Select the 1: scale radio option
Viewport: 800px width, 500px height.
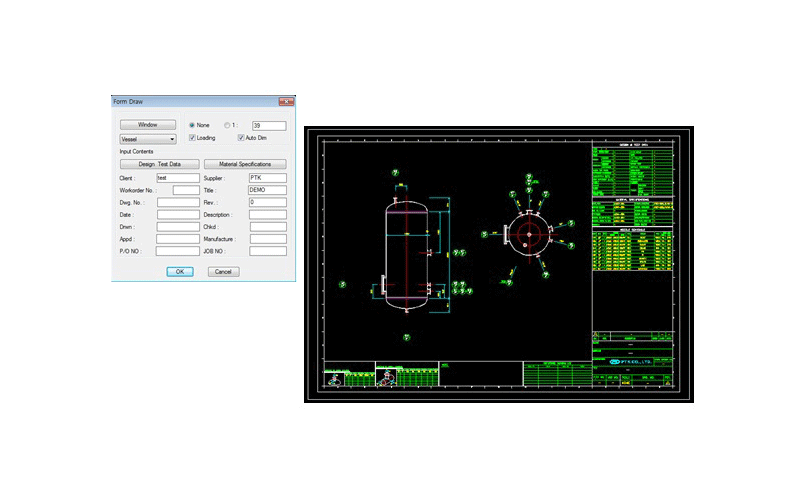click(227, 125)
